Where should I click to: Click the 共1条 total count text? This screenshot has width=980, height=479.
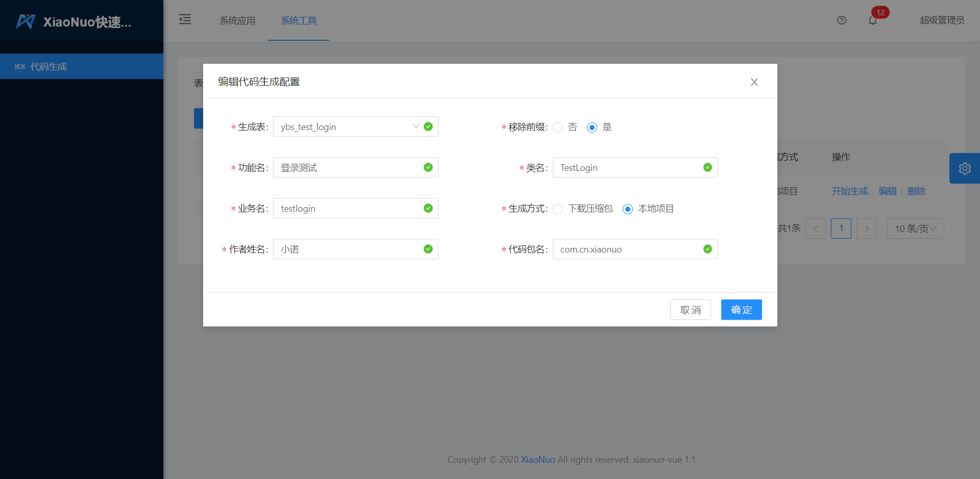(x=789, y=229)
